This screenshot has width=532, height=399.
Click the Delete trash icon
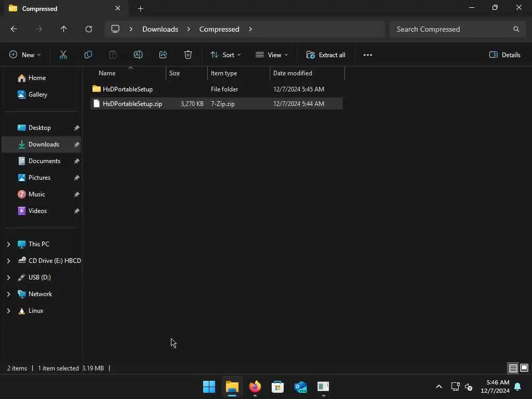pyautogui.click(x=188, y=55)
